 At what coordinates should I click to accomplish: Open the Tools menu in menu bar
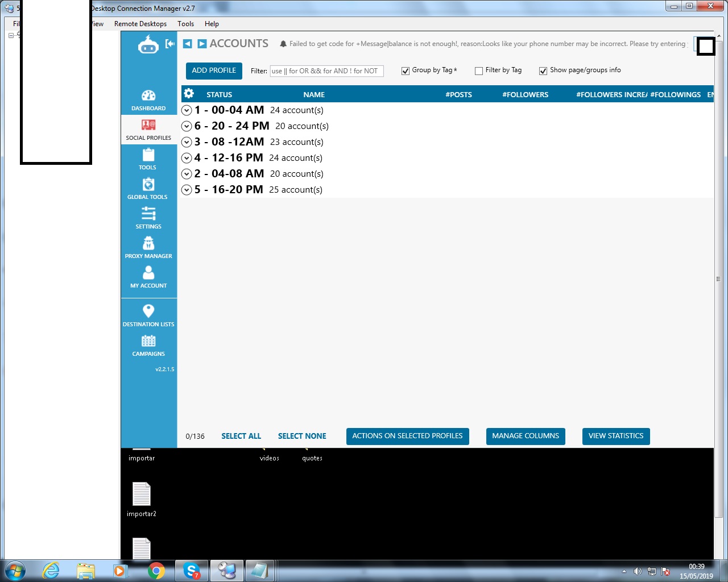185,24
